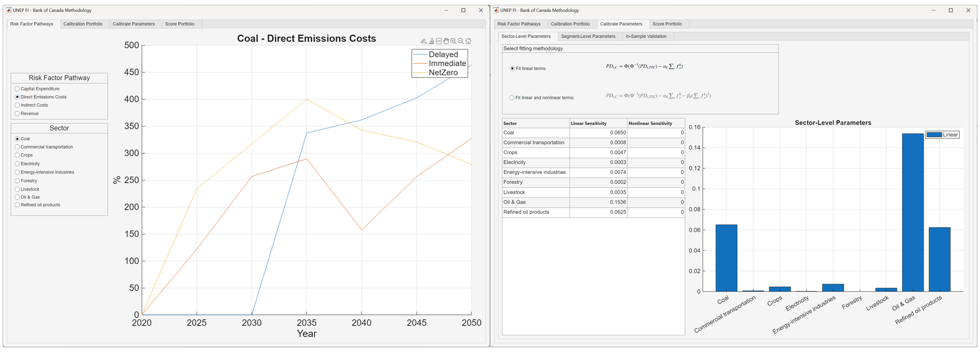Select the Electricity sector radio button
This screenshot has height=352, width=980.
coord(18,164)
